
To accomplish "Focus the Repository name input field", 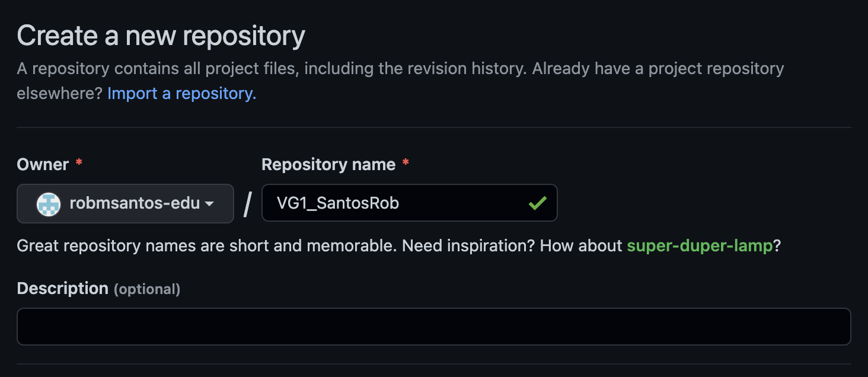I will click(451, 203).
